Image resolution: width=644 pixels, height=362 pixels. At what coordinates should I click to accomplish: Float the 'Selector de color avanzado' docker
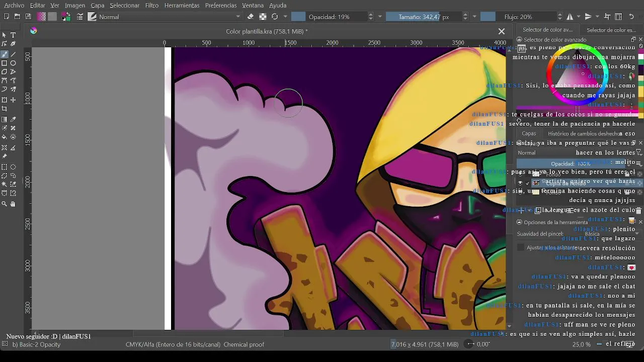633,39
